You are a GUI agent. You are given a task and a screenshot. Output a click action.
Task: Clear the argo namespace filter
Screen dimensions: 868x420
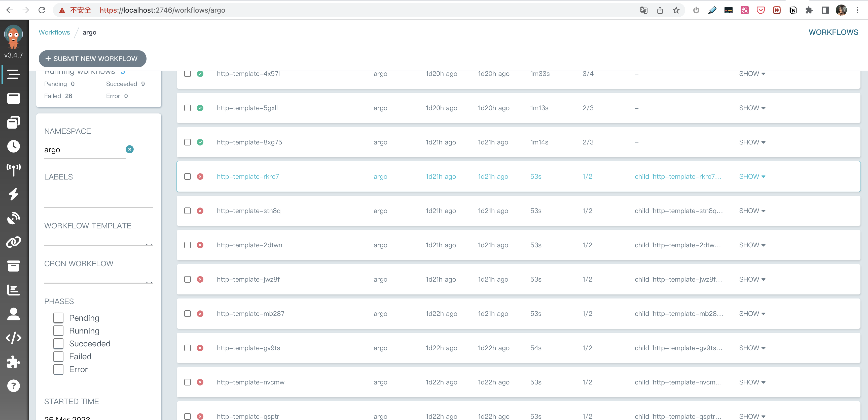coord(129,149)
